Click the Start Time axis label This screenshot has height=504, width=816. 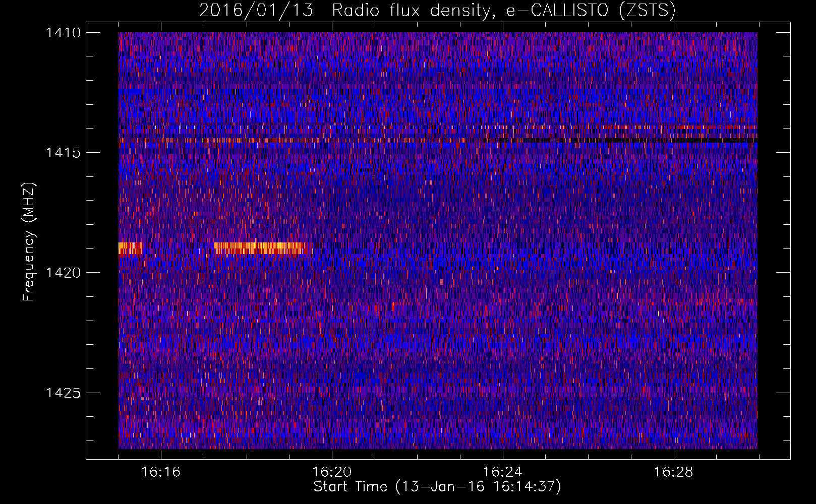(x=437, y=487)
